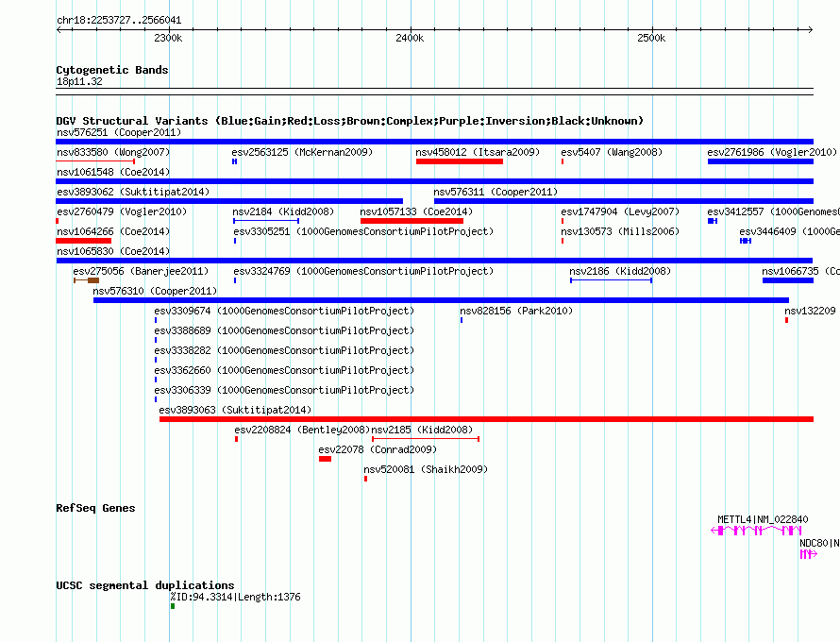840x642 pixels.
Task: Select nsv828156 (Park2010) label
Action: [x=516, y=311]
